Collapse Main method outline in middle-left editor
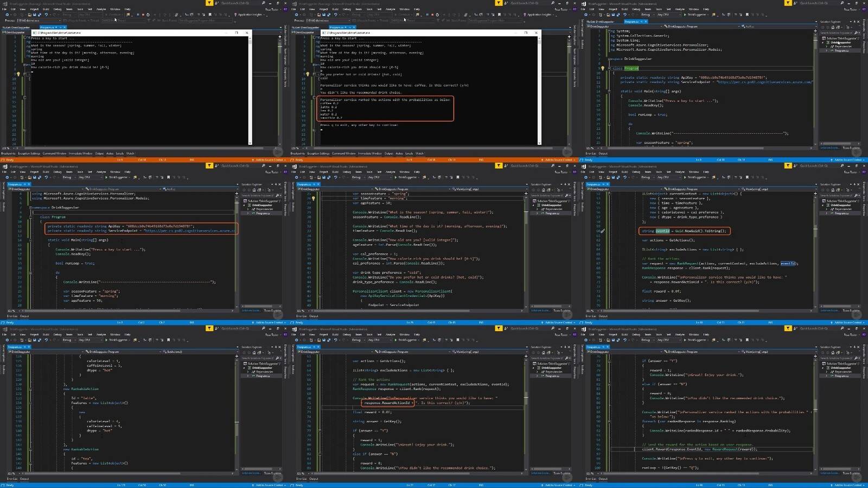 click(30, 240)
